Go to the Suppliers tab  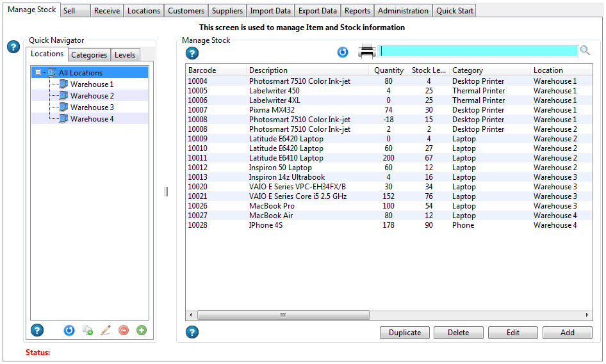pos(227,11)
